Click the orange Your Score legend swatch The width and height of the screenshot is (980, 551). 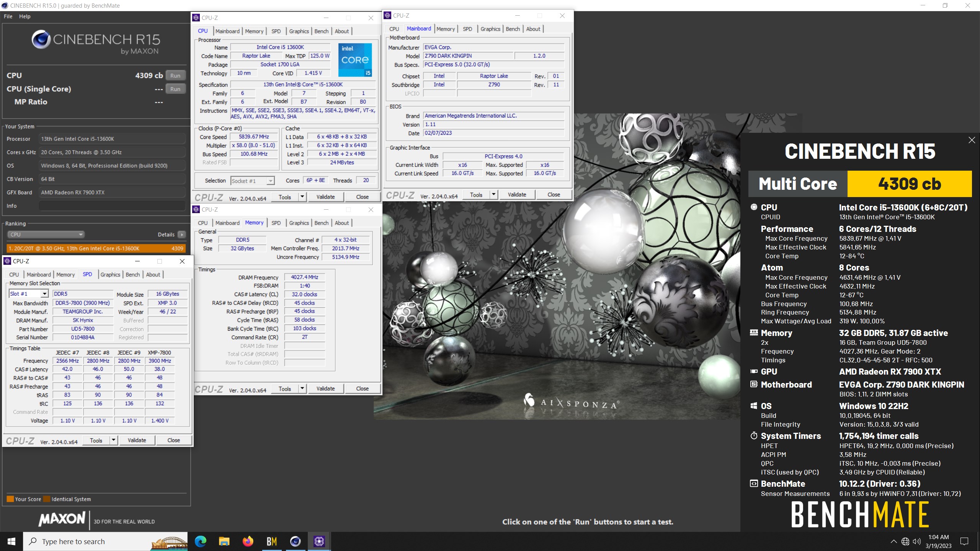[10, 499]
